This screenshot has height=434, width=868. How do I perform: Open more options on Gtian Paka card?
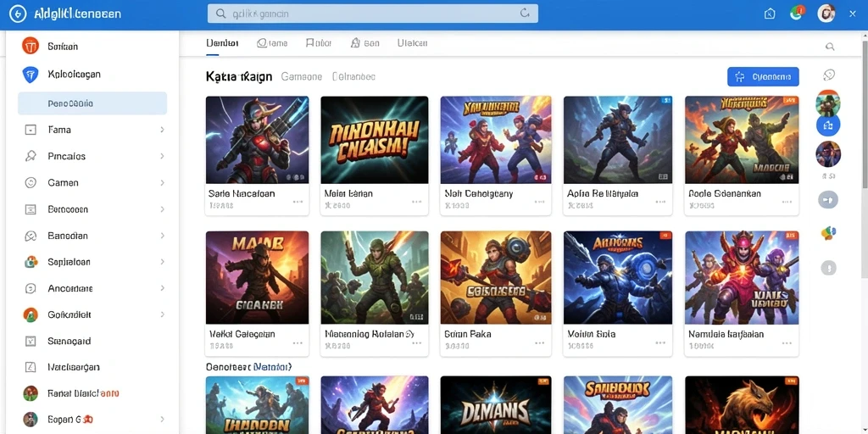tap(540, 343)
